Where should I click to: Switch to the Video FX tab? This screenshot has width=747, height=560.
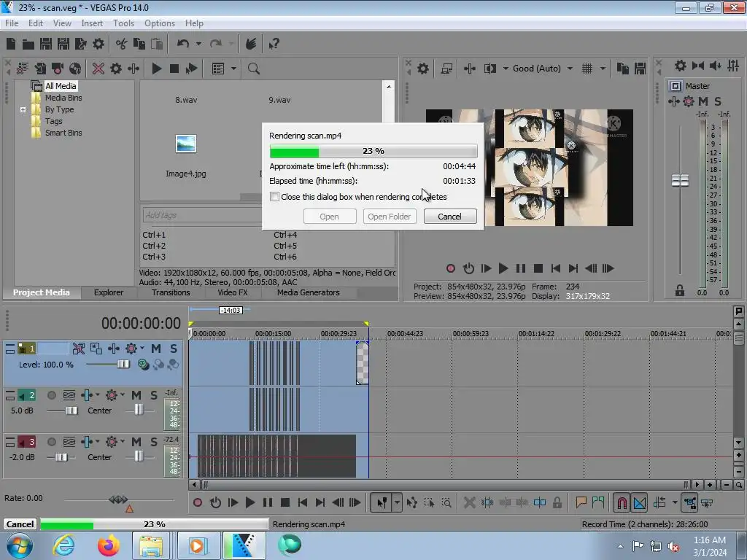tap(232, 292)
